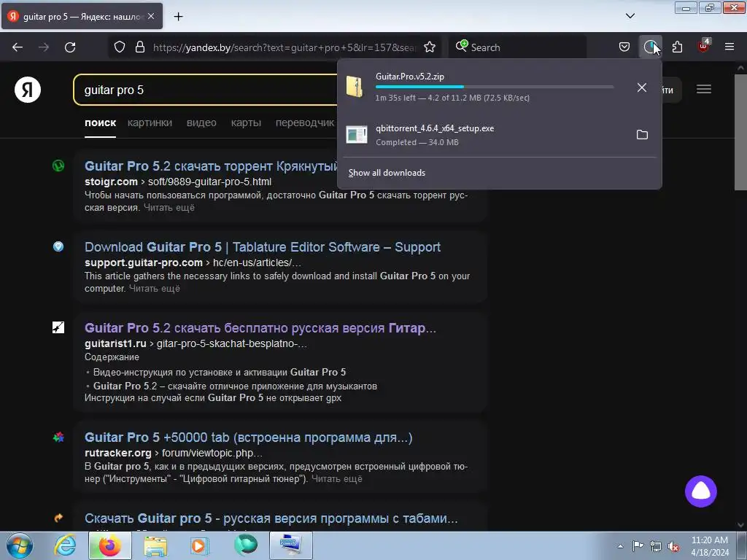Screen dimensions: 747x560
Task: Click rutracker.org result favicon
Action: click(58, 437)
